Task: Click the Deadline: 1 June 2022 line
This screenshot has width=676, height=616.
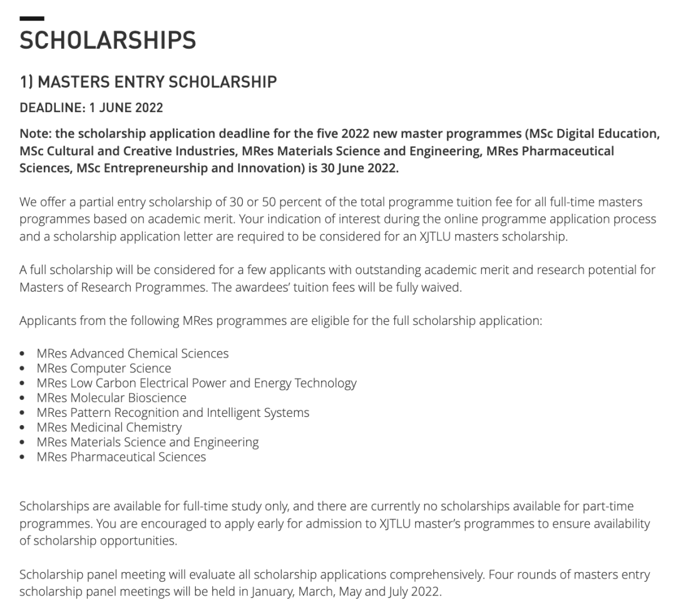Action: coord(91,108)
